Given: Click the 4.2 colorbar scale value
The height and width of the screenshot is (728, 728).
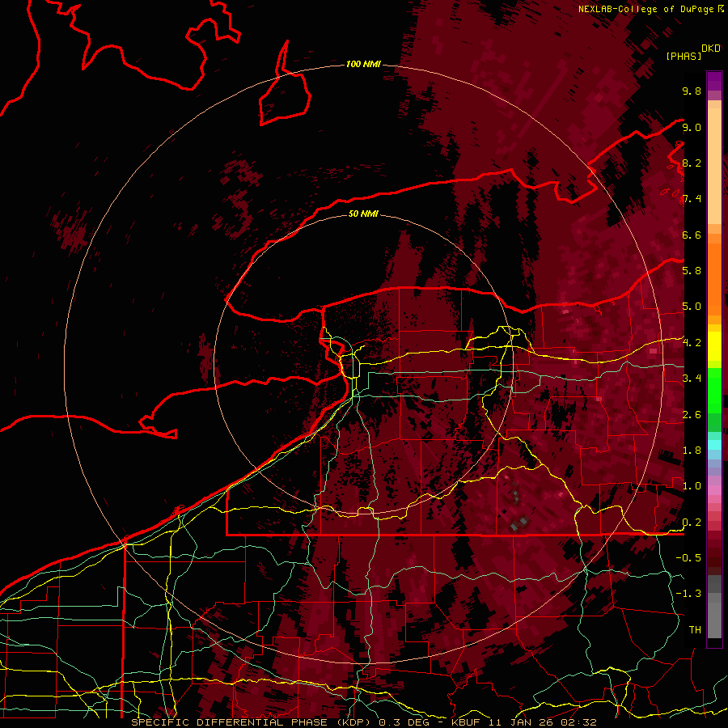Looking at the screenshot, I should point(692,343).
